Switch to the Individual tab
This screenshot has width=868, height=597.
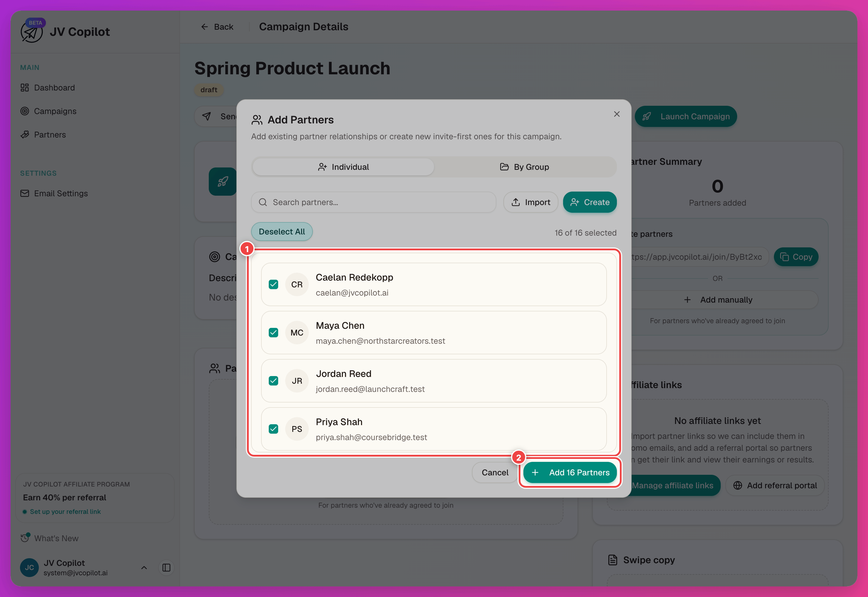[x=343, y=167]
